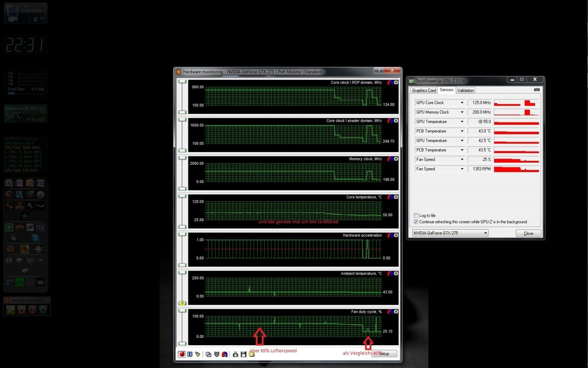This screenshot has height=368, width=588.
Task: Click the color icon on Core clock ROP domain graph
Action: click(x=390, y=82)
